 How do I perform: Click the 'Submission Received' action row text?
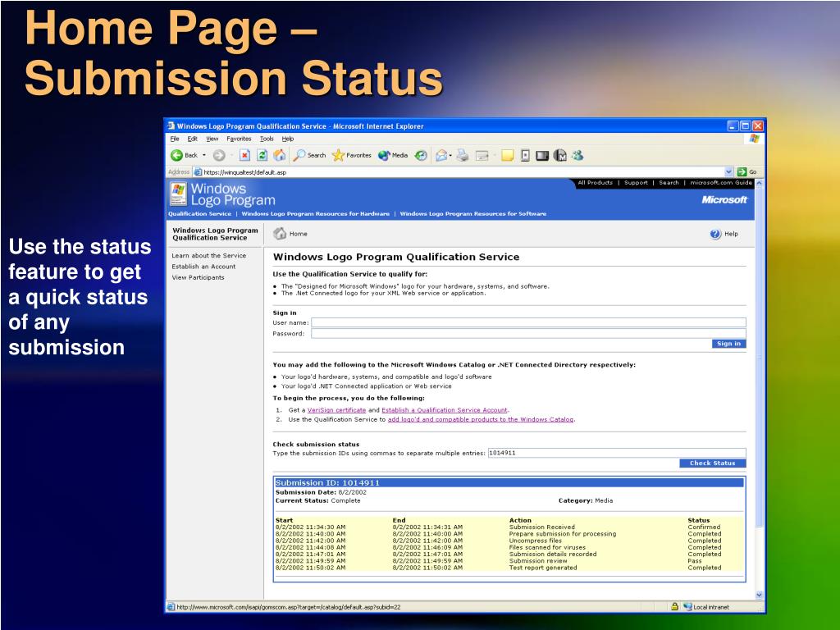(541, 527)
